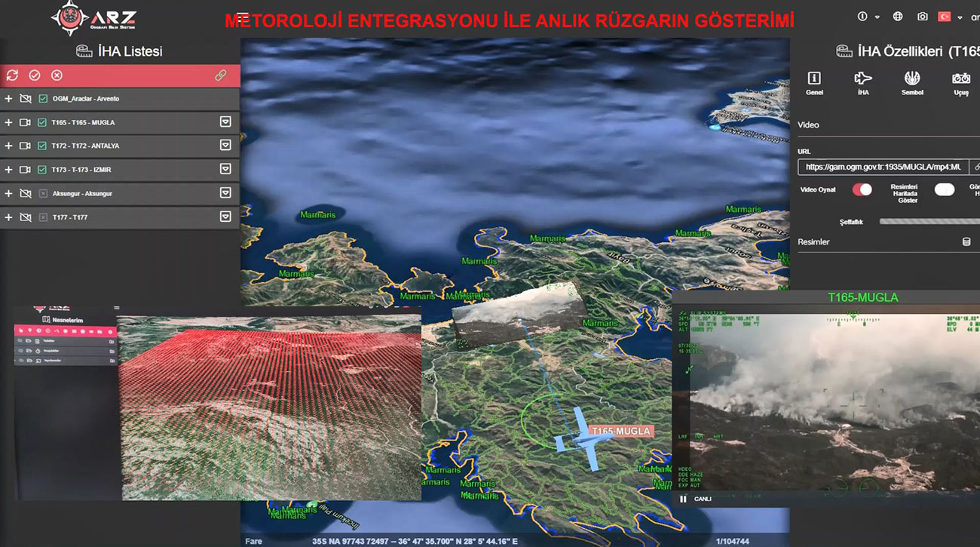
Task: Uncheck the T172 - ANTALYA checkbox
Action: point(43,146)
